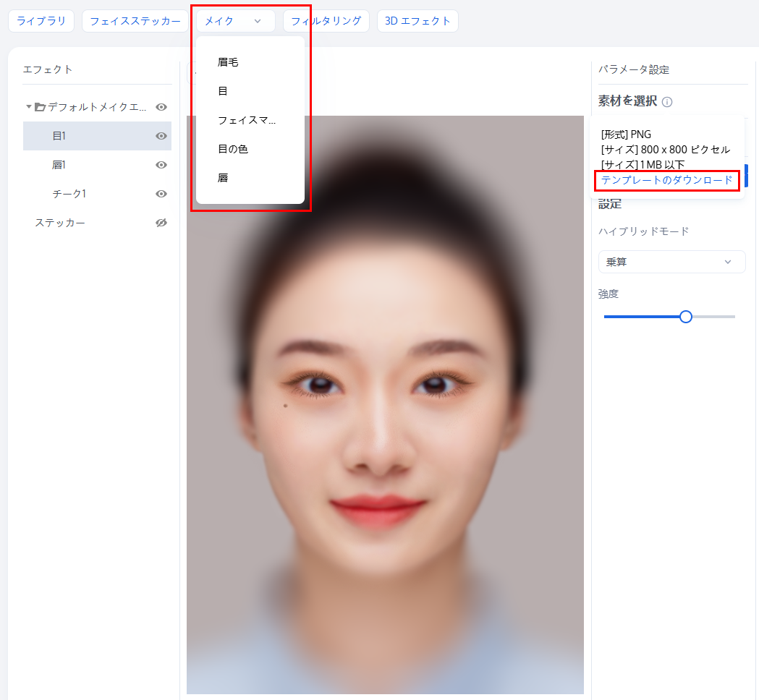Click the info icon beside 素材を選択

[667, 102]
